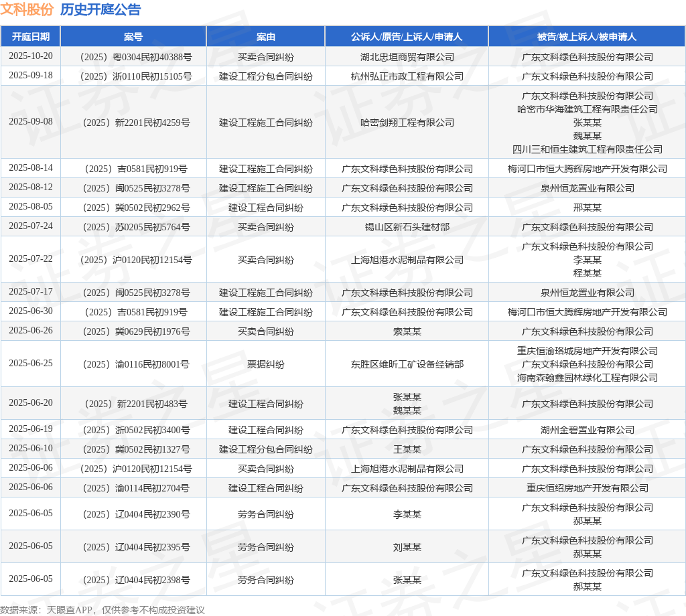
Task: Click plaintiff 东胜区维昕工矿设备经销部
Action: 407,365
